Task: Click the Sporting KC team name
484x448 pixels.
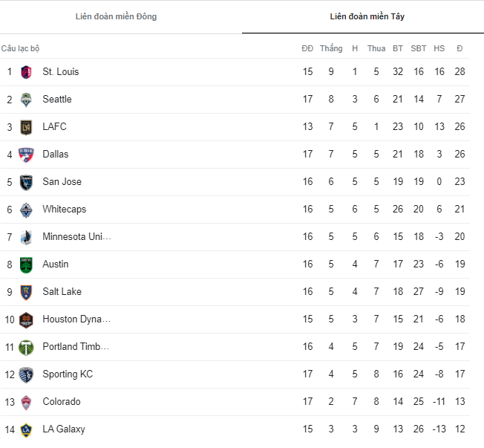Action: coord(68,374)
